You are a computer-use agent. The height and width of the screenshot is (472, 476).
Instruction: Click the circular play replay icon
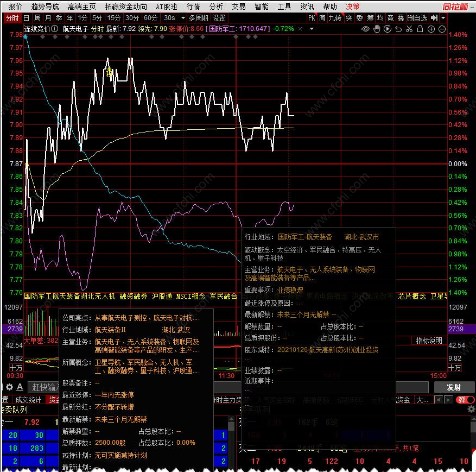(388, 29)
